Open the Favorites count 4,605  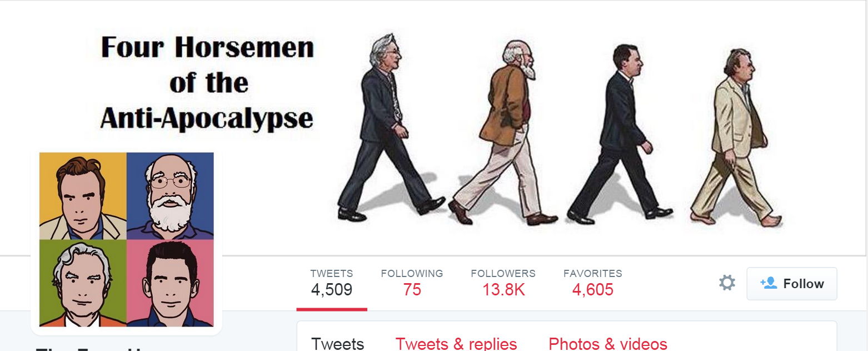(592, 283)
